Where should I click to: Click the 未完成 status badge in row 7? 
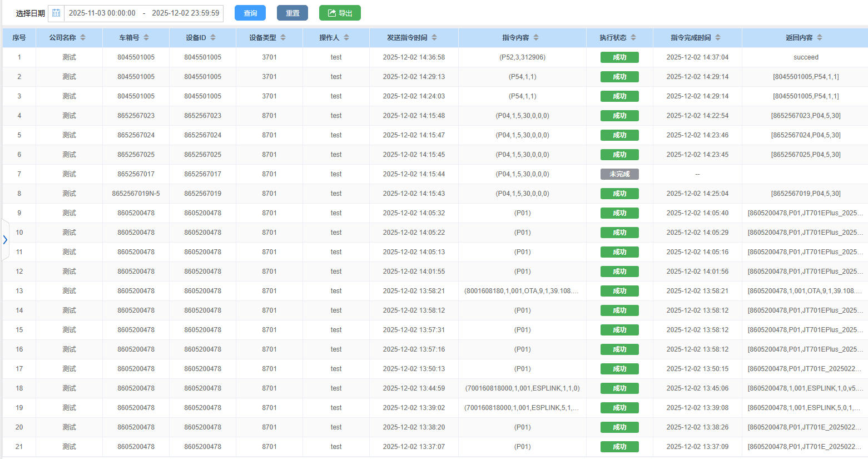[x=619, y=174]
